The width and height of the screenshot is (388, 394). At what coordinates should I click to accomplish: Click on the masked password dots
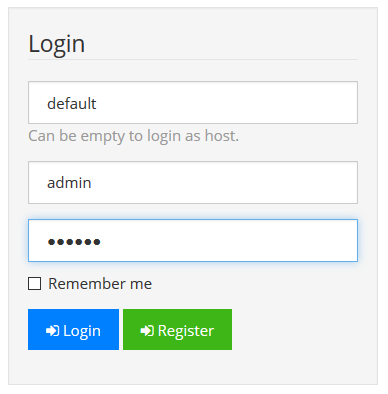click(x=74, y=242)
